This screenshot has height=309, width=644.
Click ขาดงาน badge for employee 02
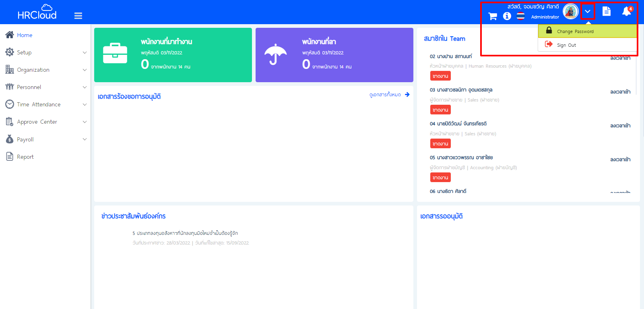tap(440, 76)
